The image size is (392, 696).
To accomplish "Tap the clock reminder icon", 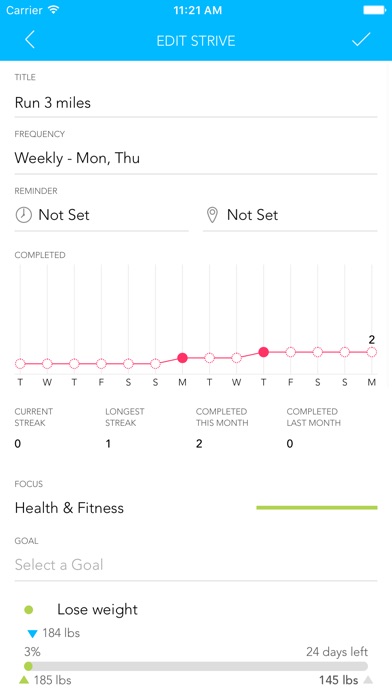I will tap(24, 215).
